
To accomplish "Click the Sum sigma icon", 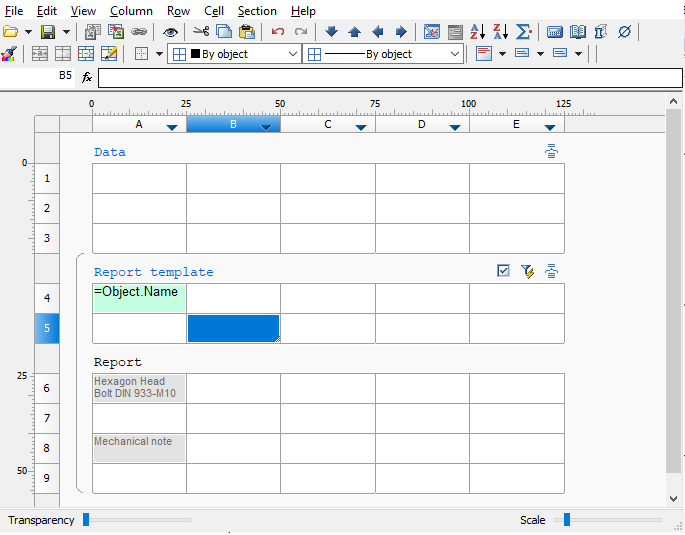I will 523,32.
